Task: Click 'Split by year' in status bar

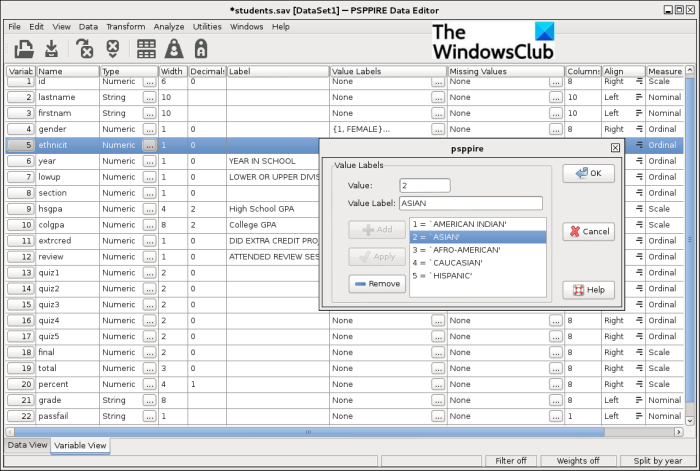Action: coord(658,461)
